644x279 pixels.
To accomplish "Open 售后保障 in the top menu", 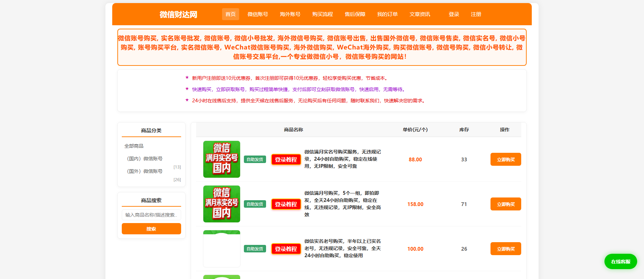I will 355,14.
